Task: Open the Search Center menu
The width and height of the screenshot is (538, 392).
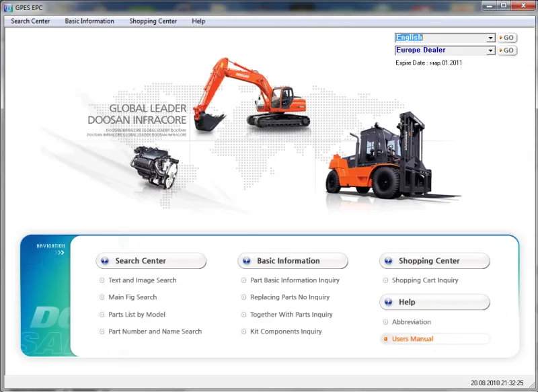Action: [30, 22]
